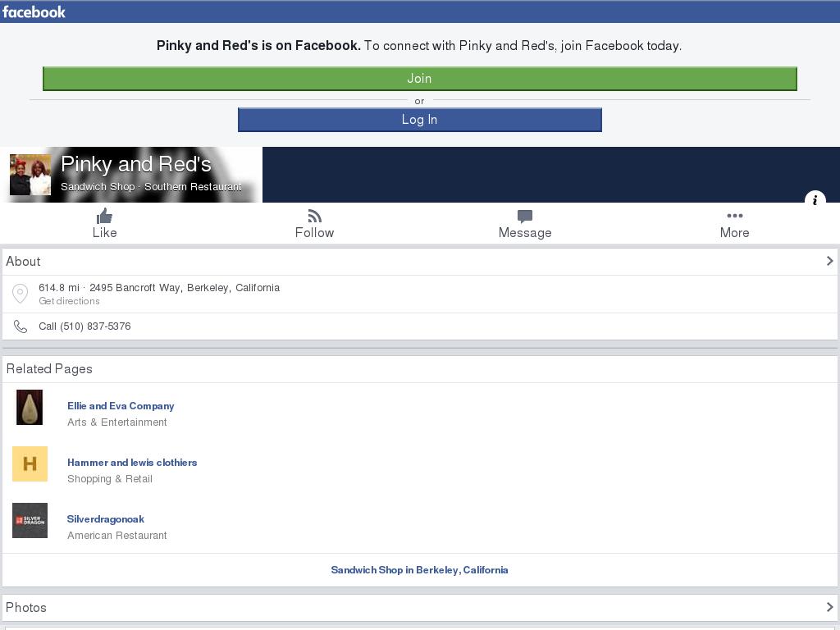Click the Silver Dragon page thumbnail
Image resolution: width=840 pixels, height=630 pixels.
[30, 520]
